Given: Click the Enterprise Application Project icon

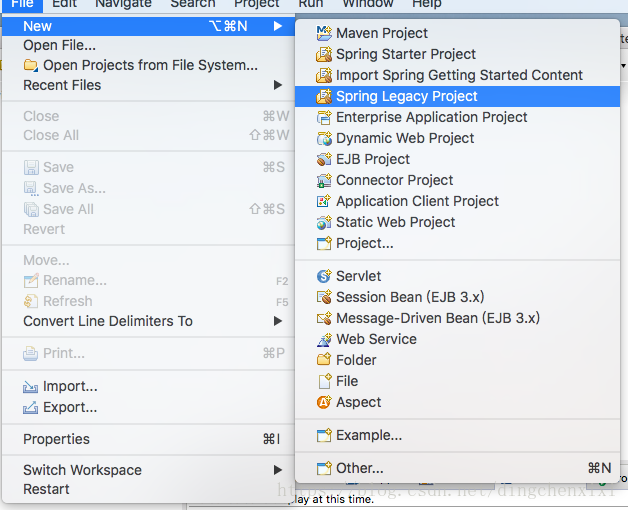Looking at the screenshot, I should coord(324,117).
